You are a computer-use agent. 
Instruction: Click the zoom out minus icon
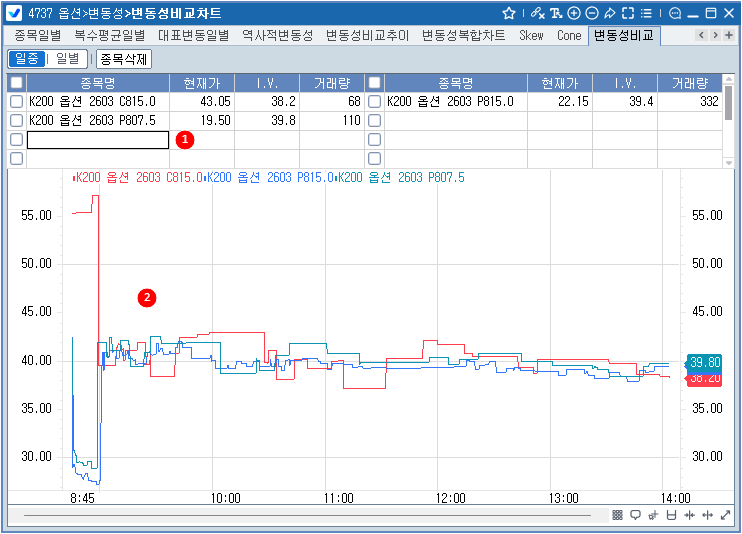[591, 14]
